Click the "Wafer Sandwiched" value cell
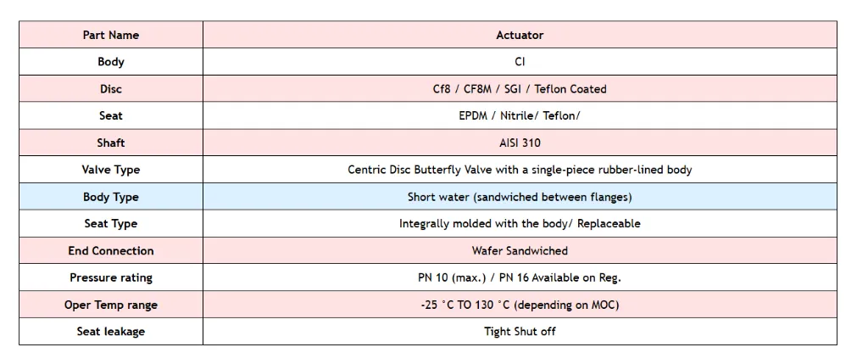 [x=520, y=251]
